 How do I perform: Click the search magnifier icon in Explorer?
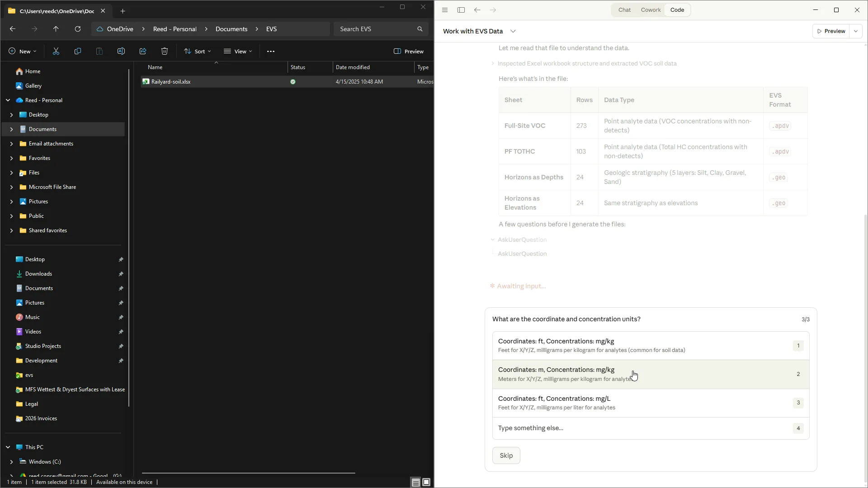coord(420,29)
